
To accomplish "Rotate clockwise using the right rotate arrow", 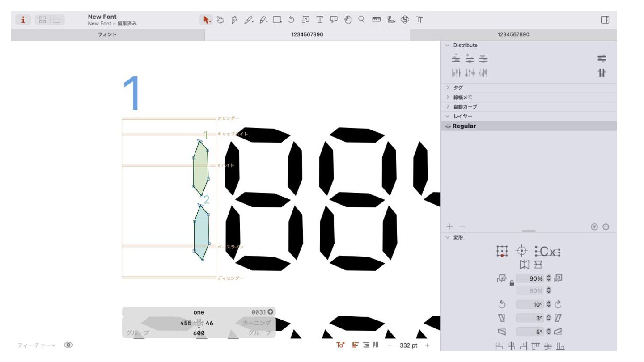I will [x=558, y=304].
